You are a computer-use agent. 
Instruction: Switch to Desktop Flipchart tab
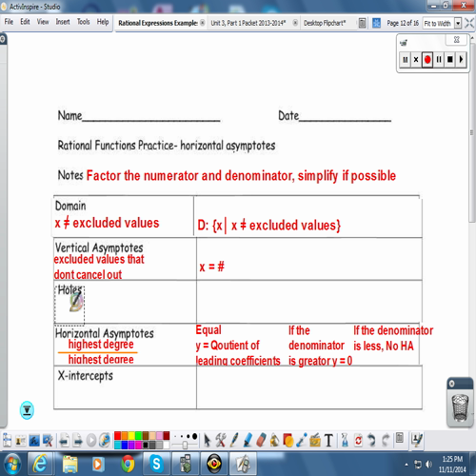[x=325, y=23]
